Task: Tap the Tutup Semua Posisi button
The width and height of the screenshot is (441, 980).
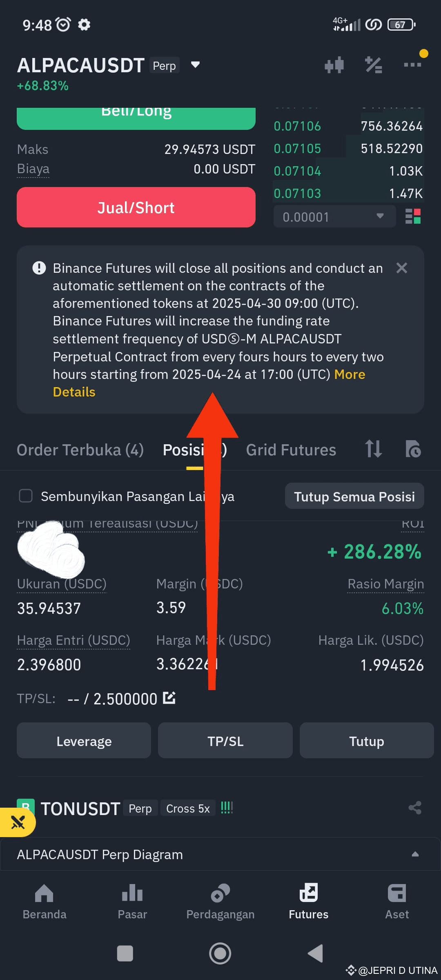Action: pos(354,496)
